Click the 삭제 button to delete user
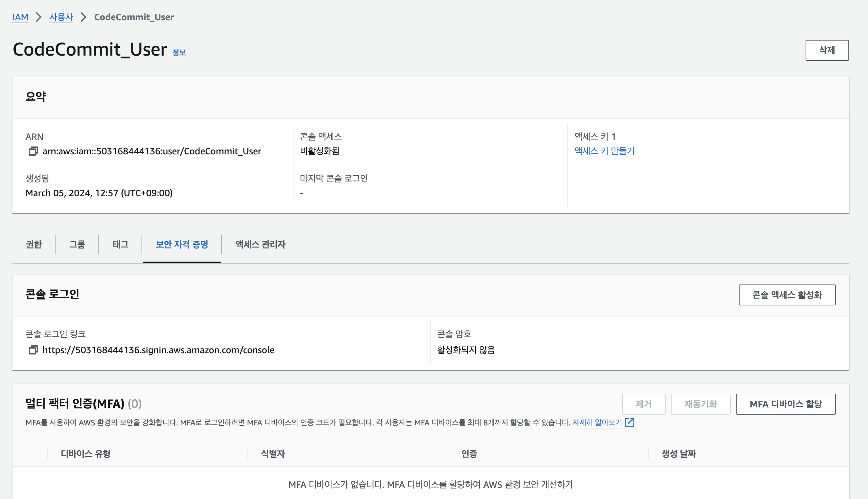This screenshot has height=499, width=868. click(x=827, y=50)
